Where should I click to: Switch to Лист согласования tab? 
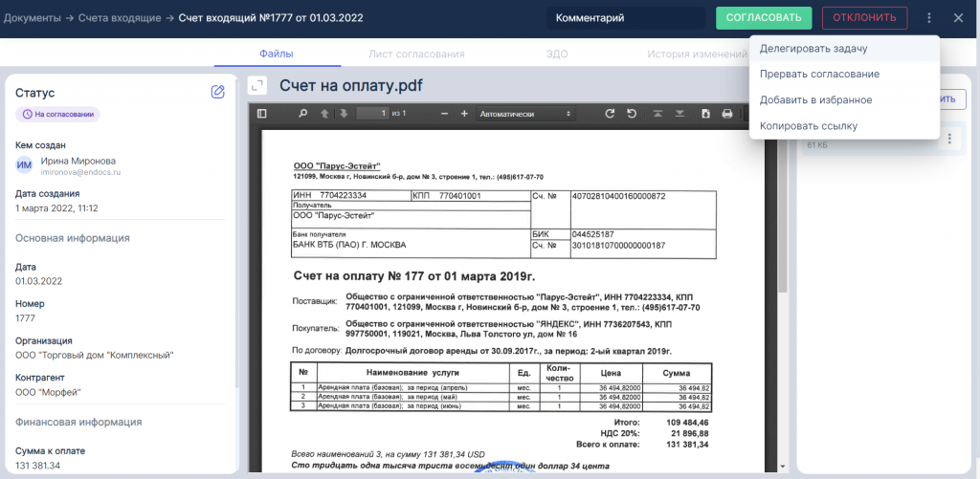[416, 54]
